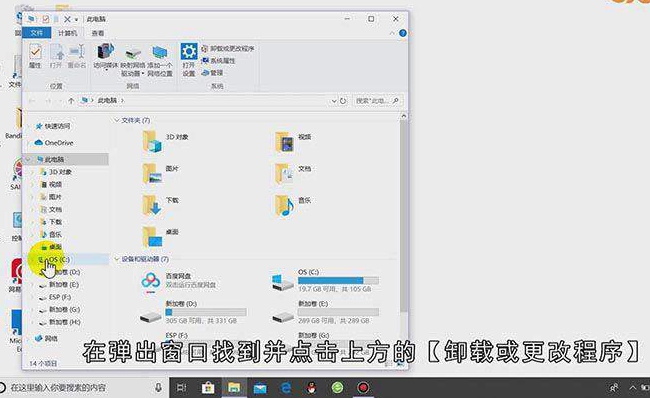Open Microsoft Store from the taskbar
Viewport: 650px width, 398px height.
click(x=208, y=388)
